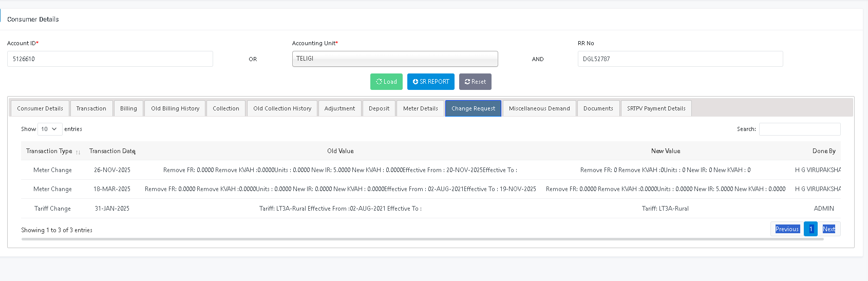Click Meter Change in the 18-MAR-2025 row
Viewport: 868px width, 281px height.
point(52,189)
